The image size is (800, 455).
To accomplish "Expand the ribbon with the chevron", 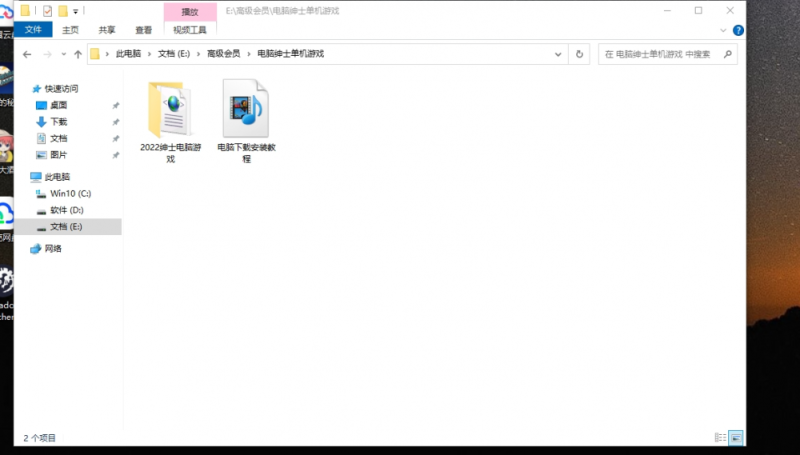I will click(x=723, y=30).
